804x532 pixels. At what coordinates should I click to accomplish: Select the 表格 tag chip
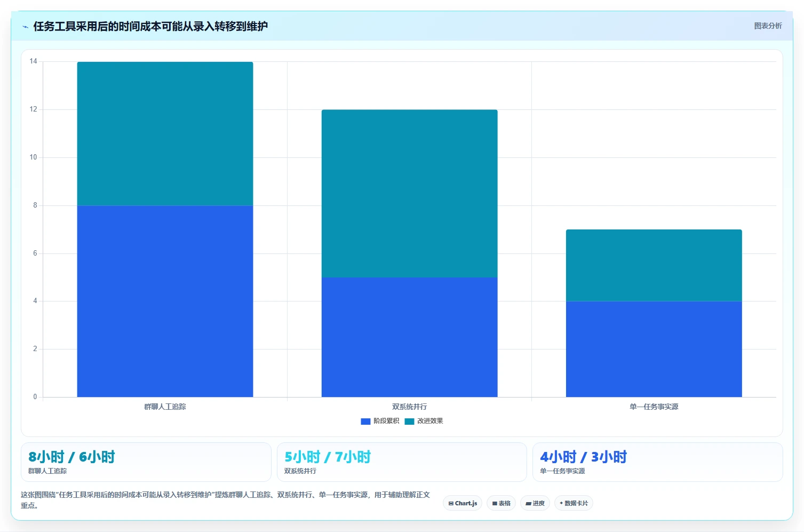point(501,503)
